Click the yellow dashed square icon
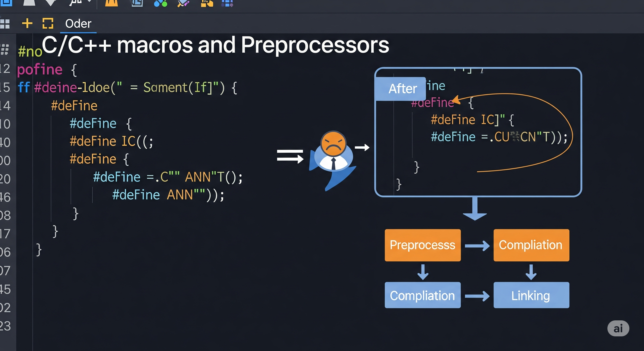This screenshot has width=644, height=351. (48, 24)
